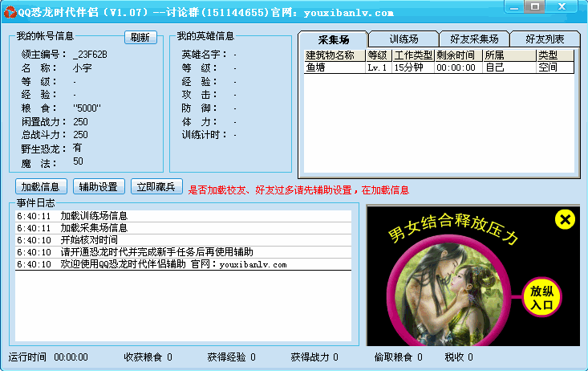Close the advertisement with yellow X icon
Viewport: 588px width, 371px height.
coord(565,219)
